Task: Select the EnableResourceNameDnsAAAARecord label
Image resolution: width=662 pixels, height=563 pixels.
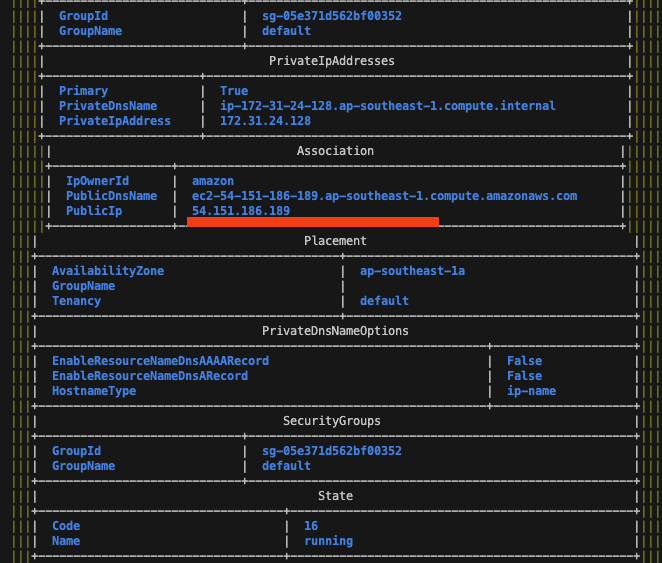Action: point(160,361)
